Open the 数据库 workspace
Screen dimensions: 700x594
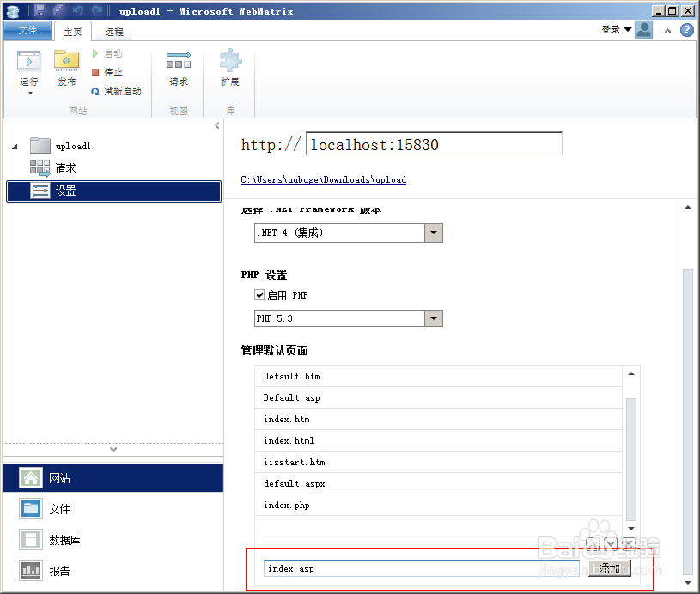[113, 540]
